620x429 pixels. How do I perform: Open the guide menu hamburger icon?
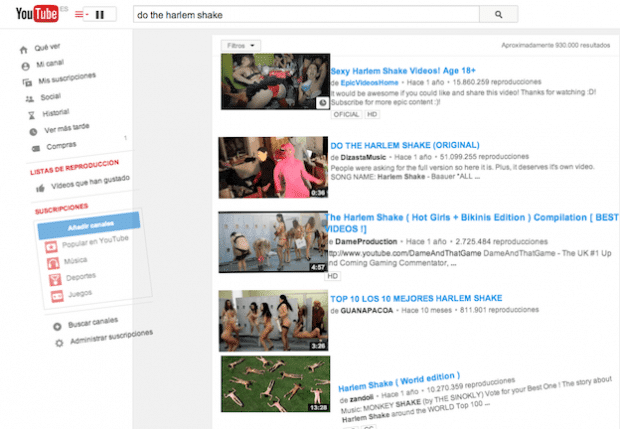click(81, 16)
